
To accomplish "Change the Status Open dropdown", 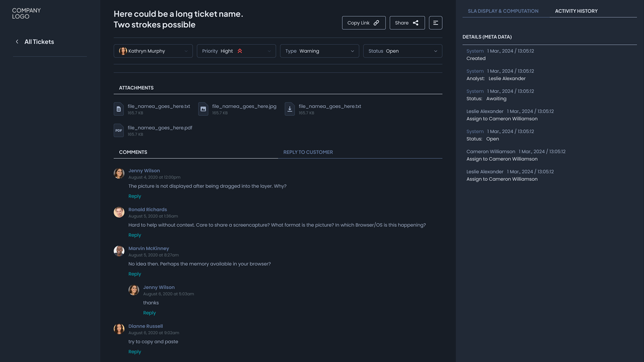I will pos(402,51).
